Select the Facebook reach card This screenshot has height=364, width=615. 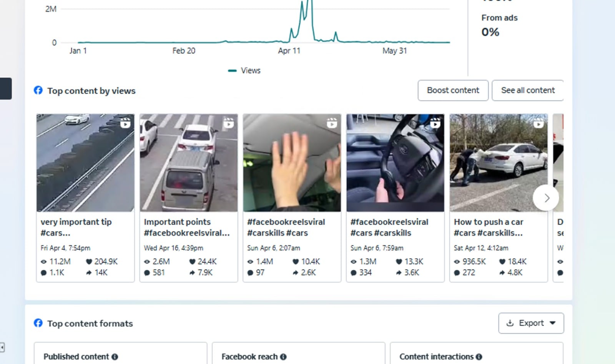tap(298, 354)
